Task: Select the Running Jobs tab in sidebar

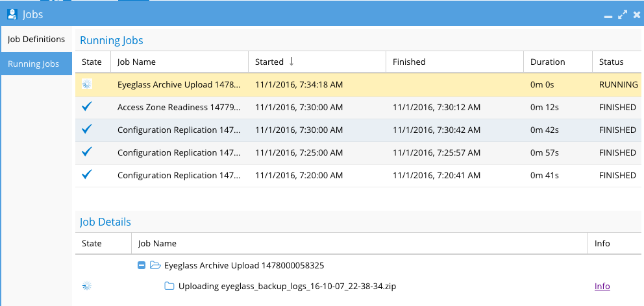Action: 36,64
